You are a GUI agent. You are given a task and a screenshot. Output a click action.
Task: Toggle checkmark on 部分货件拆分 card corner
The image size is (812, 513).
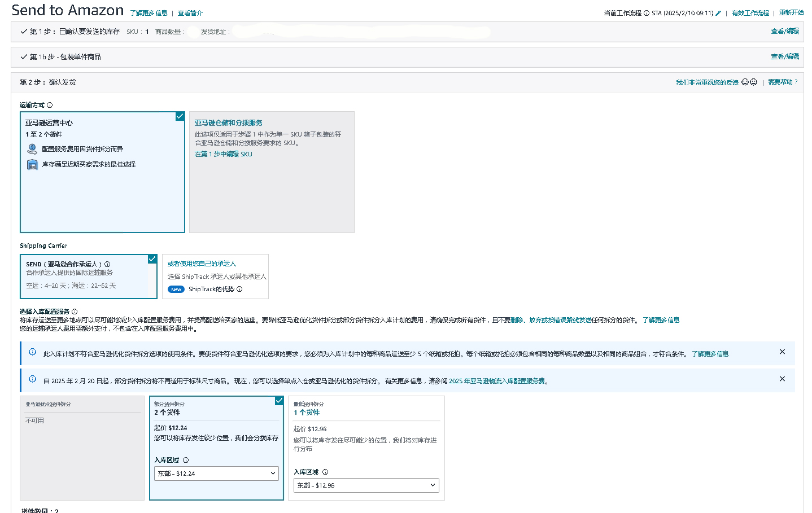(279, 401)
